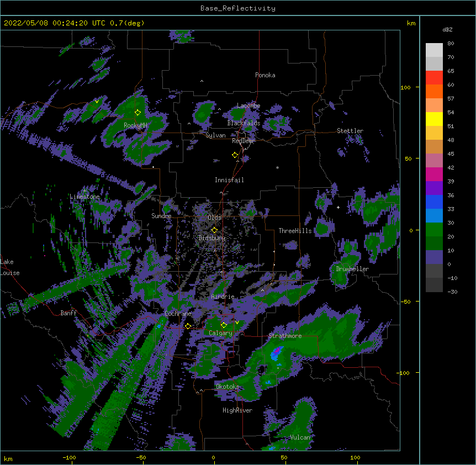476x465 pixels.
Task: Click the white plus marker north of Drumheller
Action: pos(338,207)
